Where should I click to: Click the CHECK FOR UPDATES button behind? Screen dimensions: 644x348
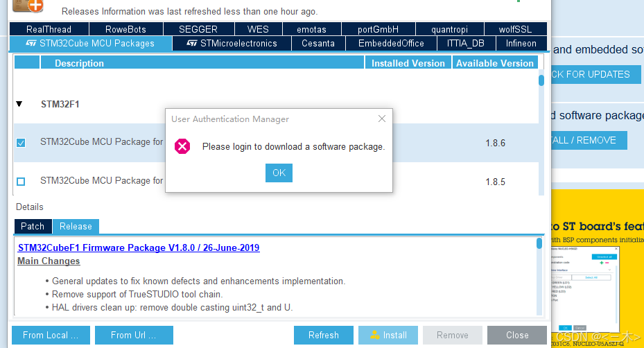(595, 74)
